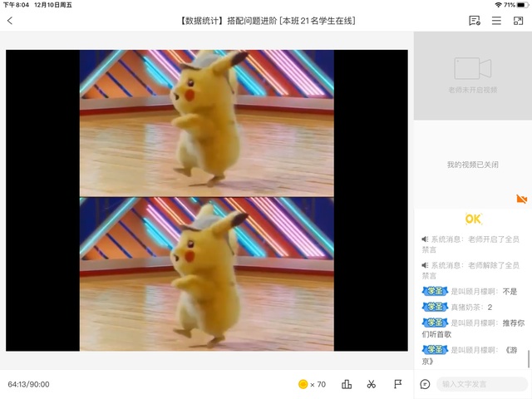
Task: Go back using the left arrow
Action: pos(10,21)
